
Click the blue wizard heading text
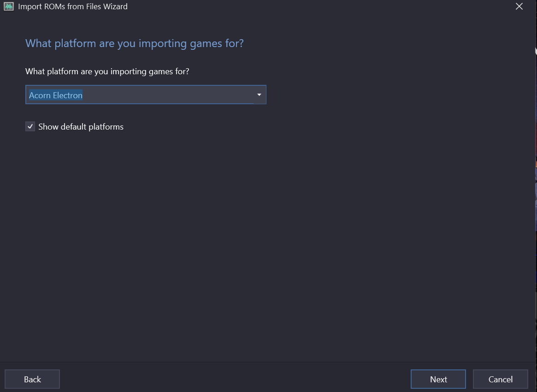(134, 43)
